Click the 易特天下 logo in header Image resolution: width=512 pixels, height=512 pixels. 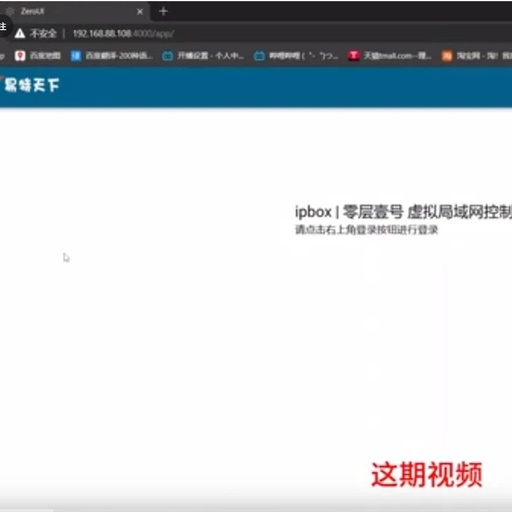31,85
